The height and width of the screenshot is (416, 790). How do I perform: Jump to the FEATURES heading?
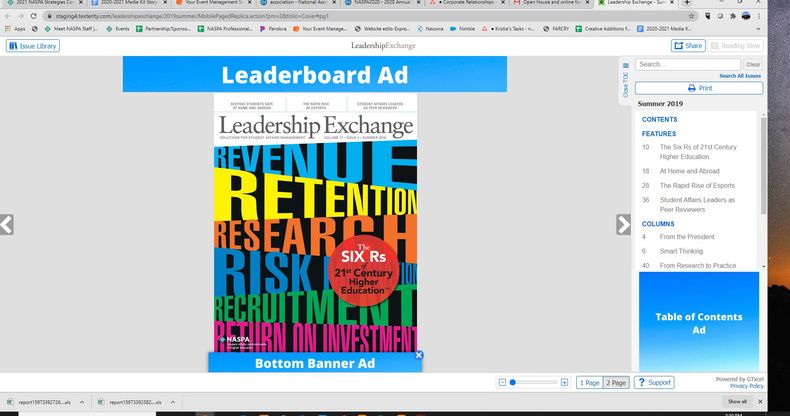[x=659, y=133]
